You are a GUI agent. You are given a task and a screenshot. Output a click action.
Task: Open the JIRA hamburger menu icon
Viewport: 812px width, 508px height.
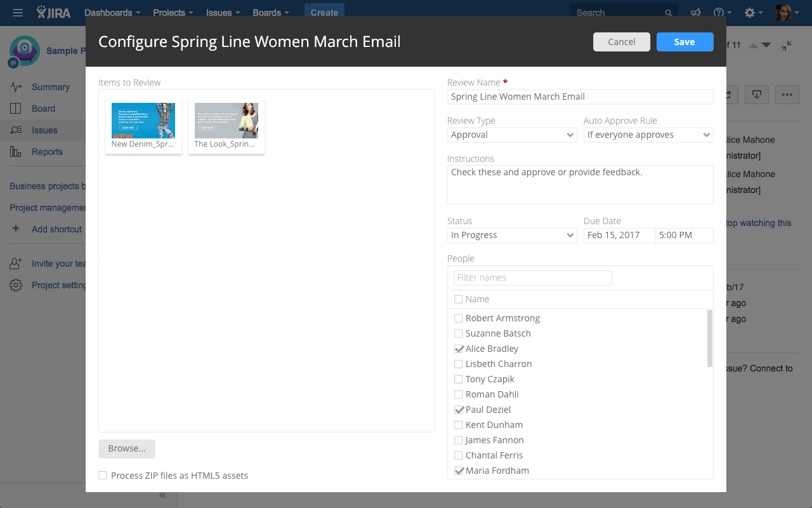pos(18,13)
